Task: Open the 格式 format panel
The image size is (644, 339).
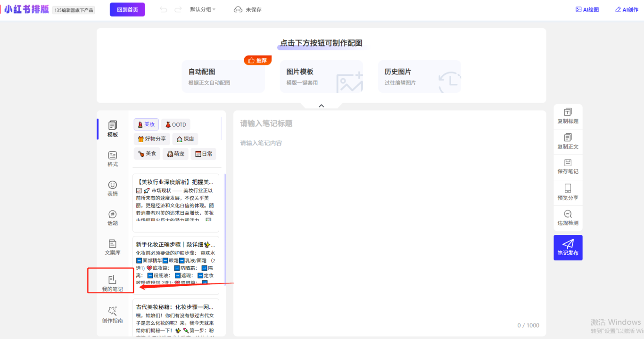Action: pos(112,159)
